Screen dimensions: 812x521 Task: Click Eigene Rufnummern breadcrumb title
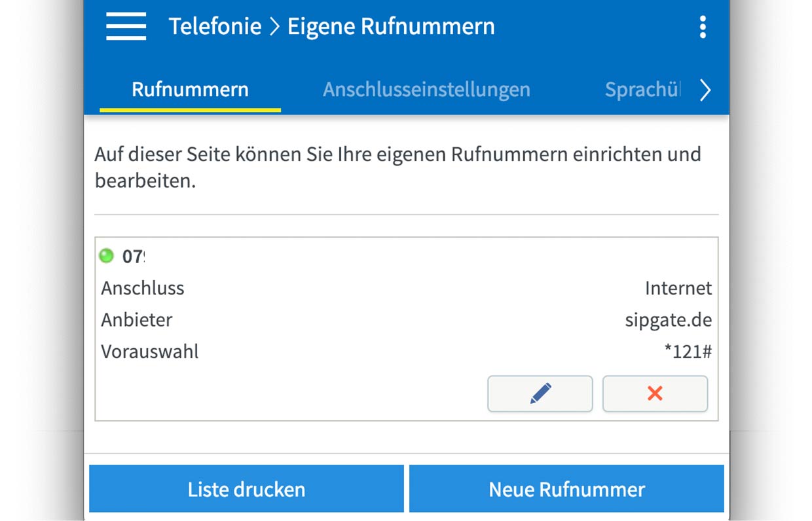point(391,27)
